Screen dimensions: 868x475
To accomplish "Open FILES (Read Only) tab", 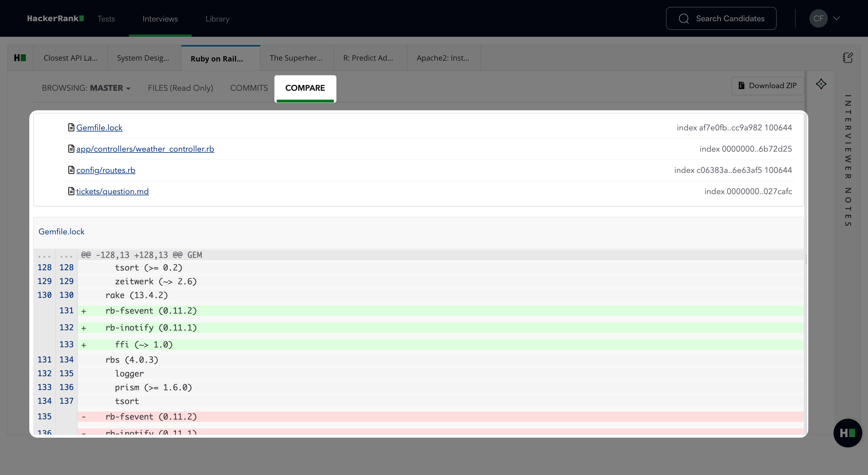I will click(181, 88).
